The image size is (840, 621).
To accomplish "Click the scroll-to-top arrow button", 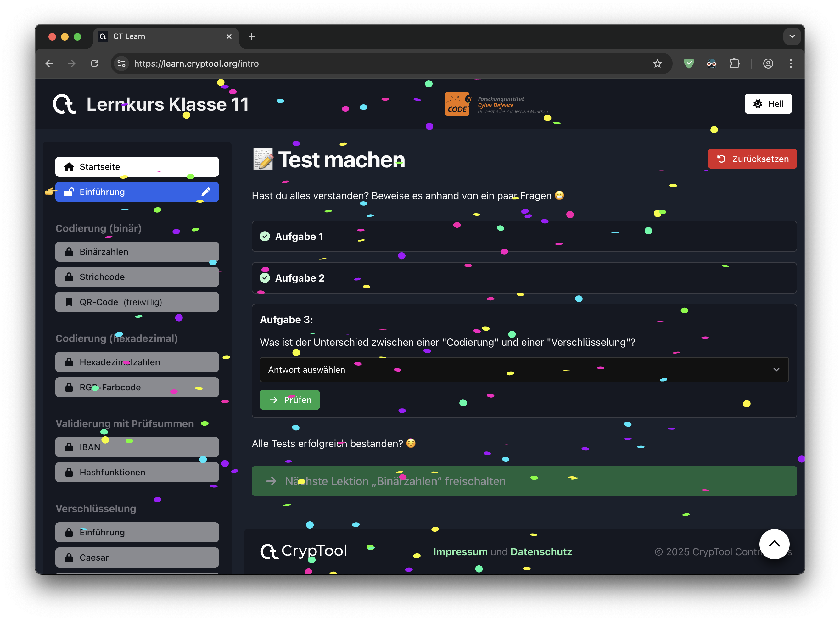I will 774,544.
